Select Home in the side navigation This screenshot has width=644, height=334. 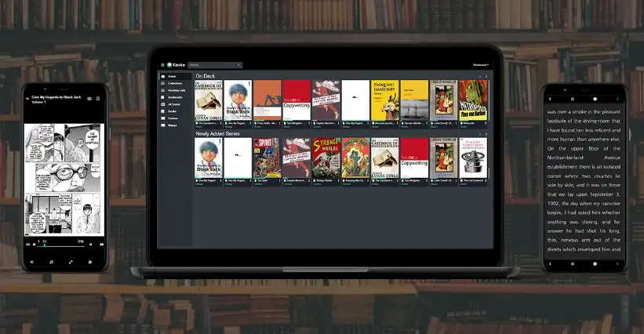[176, 76]
